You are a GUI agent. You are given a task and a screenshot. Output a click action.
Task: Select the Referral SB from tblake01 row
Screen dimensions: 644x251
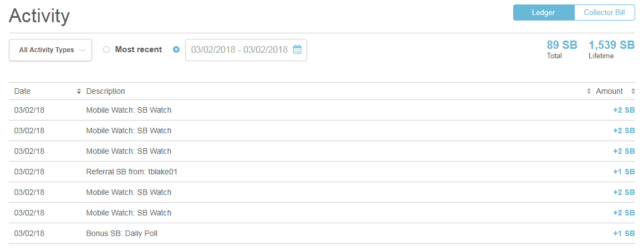322,172
